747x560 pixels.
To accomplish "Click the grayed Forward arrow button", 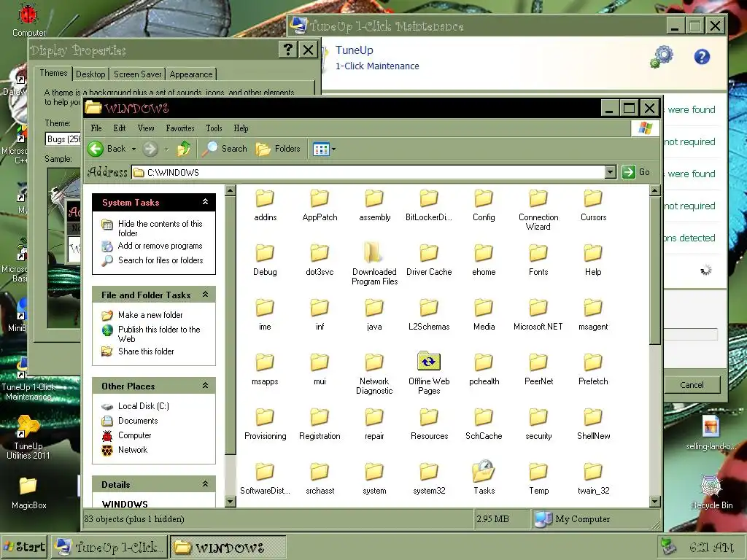I will 150,149.
